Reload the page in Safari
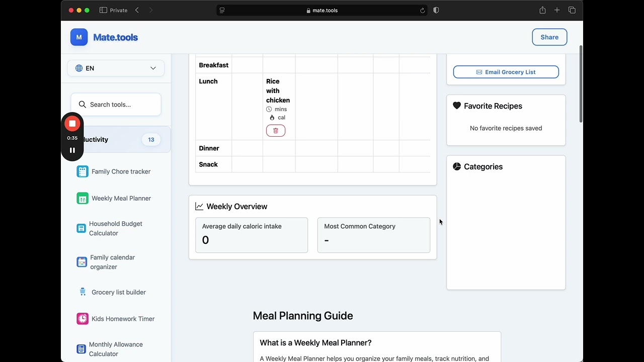644x362 pixels. tap(422, 11)
